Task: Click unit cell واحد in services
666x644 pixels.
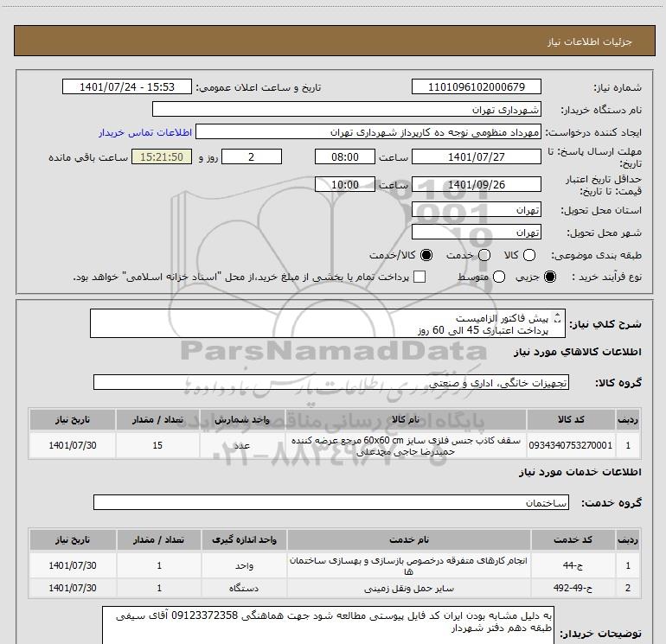Action: 244,565
